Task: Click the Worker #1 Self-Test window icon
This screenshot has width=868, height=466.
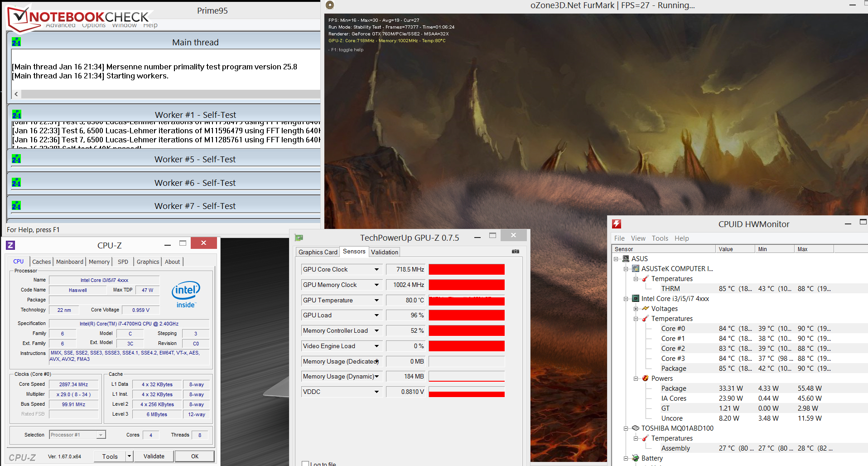Action: click(x=17, y=114)
